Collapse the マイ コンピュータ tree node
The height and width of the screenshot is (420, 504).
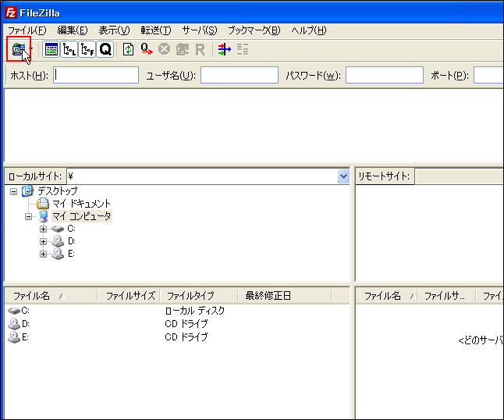click(29, 216)
